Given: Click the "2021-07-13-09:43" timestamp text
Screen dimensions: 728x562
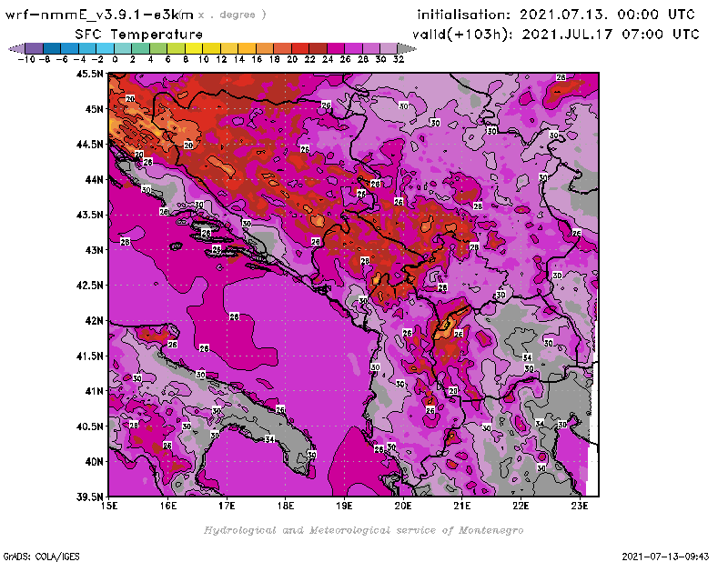Looking at the screenshot, I should pyautogui.click(x=665, y=556).
